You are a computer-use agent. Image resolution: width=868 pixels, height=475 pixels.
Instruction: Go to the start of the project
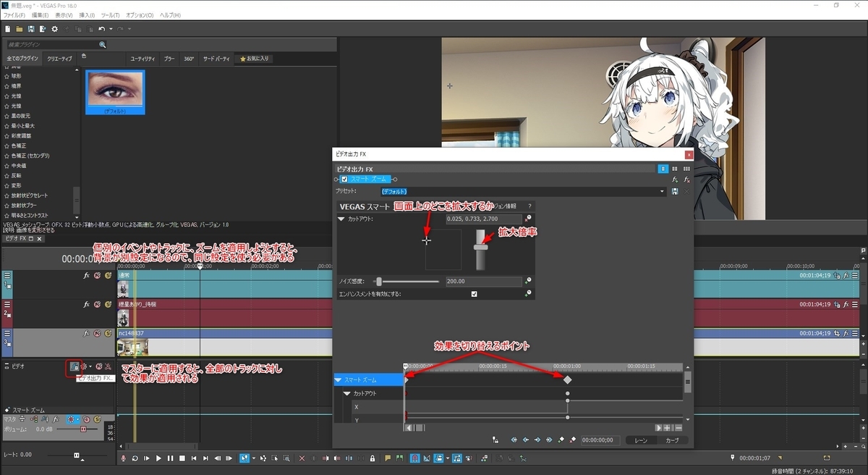(195, 458)
